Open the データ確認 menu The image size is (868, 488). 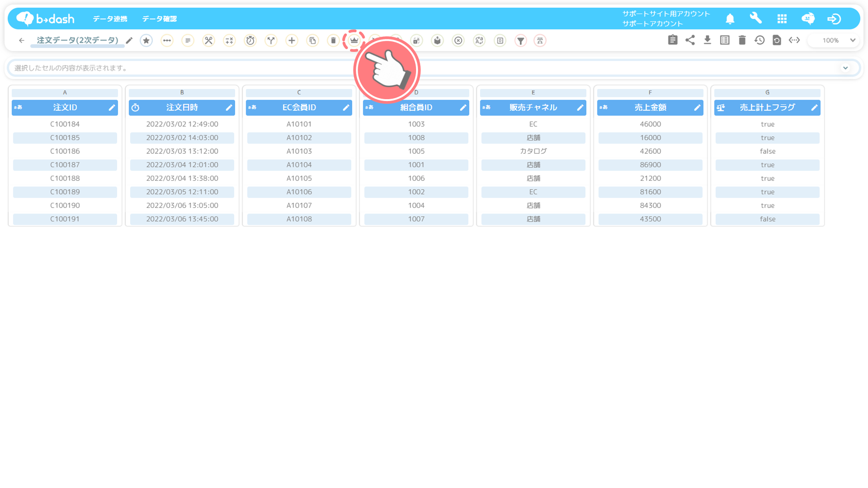159,19
